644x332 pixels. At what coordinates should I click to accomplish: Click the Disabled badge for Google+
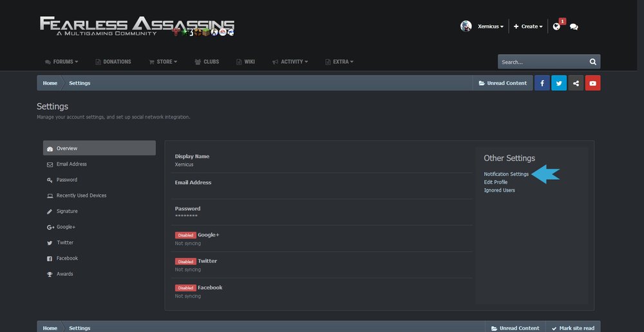point(185,235)
